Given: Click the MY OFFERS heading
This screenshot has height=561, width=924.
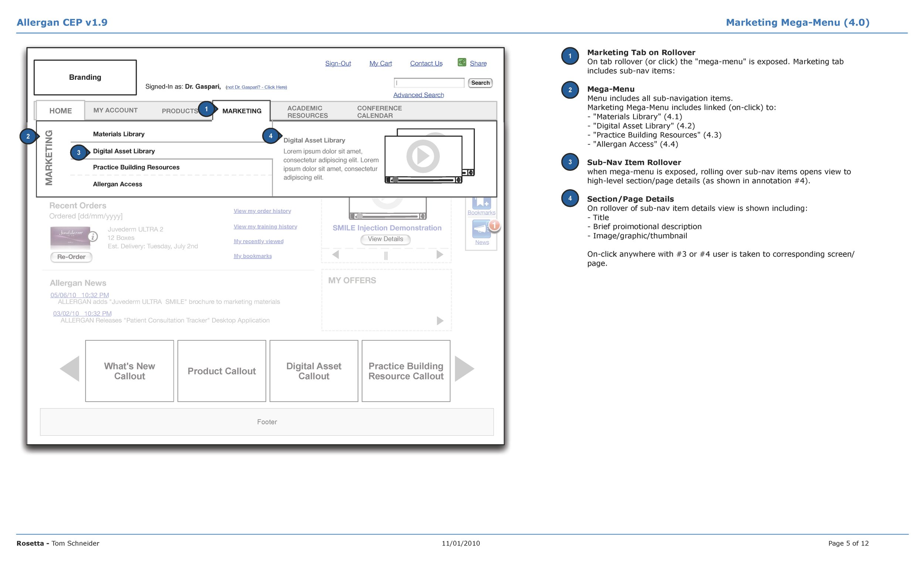Looking at the screenshot, I should coord(352,280).
